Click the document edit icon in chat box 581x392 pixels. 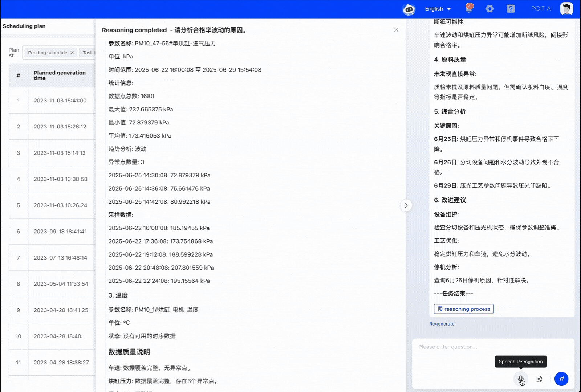539,379
